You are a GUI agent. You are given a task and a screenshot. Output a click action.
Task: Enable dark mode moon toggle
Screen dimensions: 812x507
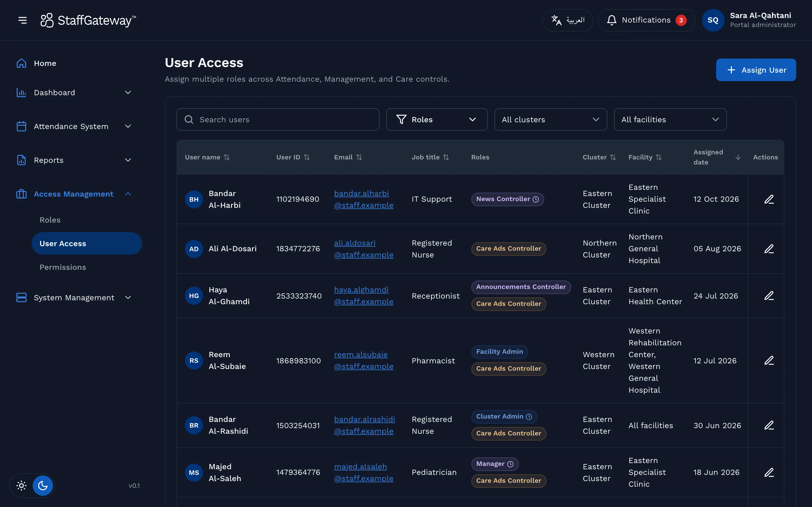pos(43,485)
